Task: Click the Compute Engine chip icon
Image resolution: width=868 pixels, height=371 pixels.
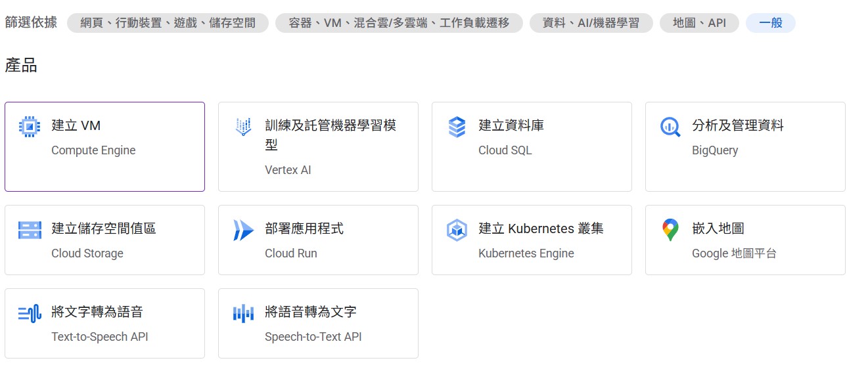Action: (x=30, y=126)
